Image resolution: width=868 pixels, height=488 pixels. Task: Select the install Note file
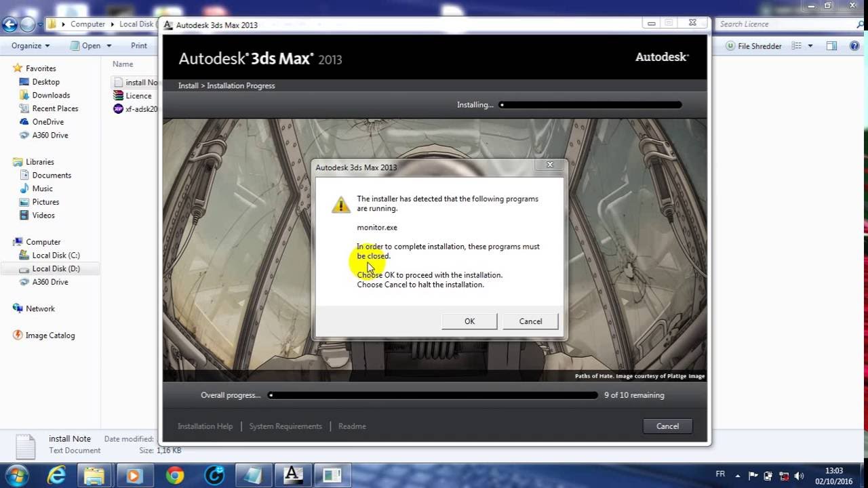(x=136, y=82)
